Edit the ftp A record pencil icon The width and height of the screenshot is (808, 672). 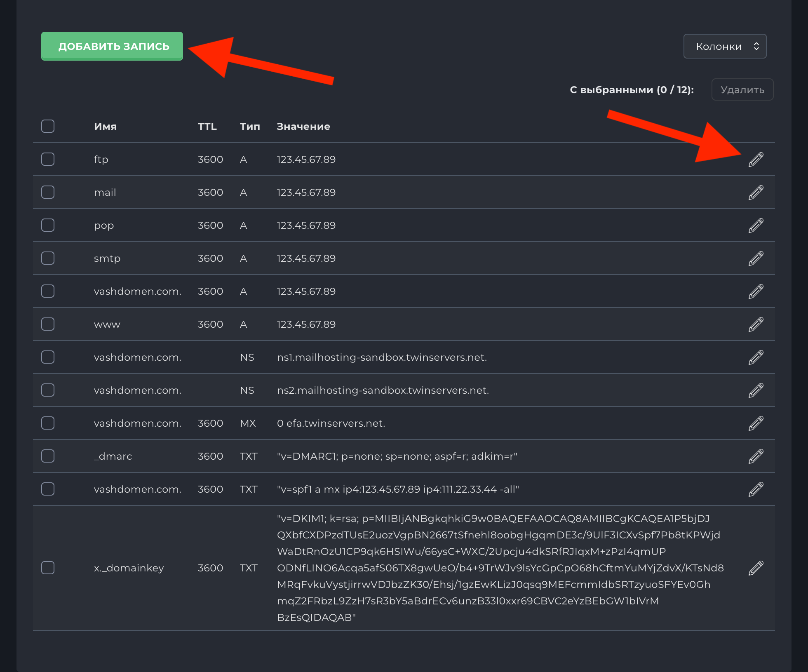[756, 160]
